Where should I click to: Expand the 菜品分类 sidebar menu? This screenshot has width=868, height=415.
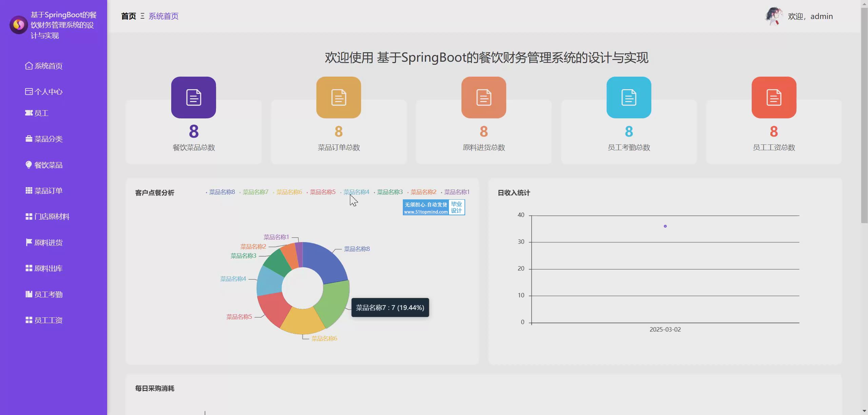click(x=48, y=139)
